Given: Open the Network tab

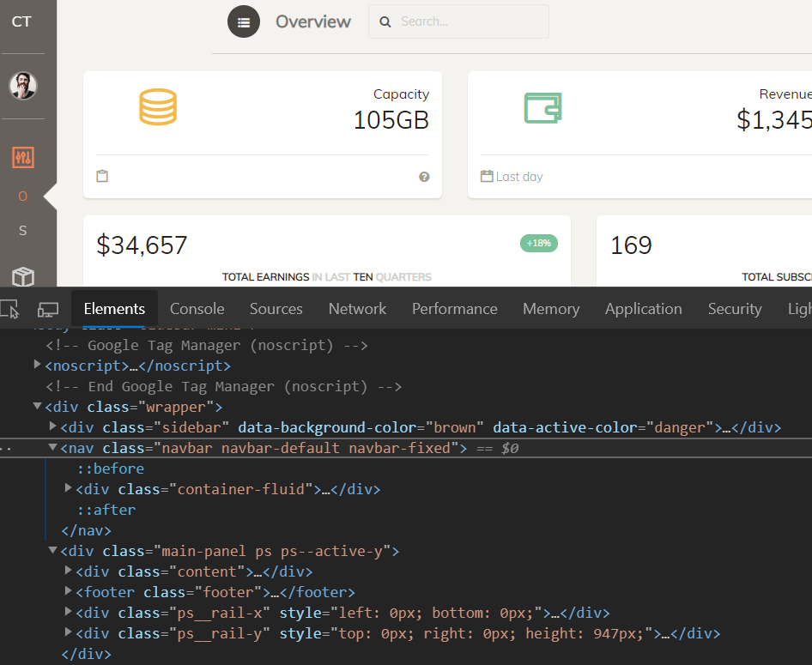Looking at the screenshot, I should click(357, 308).
